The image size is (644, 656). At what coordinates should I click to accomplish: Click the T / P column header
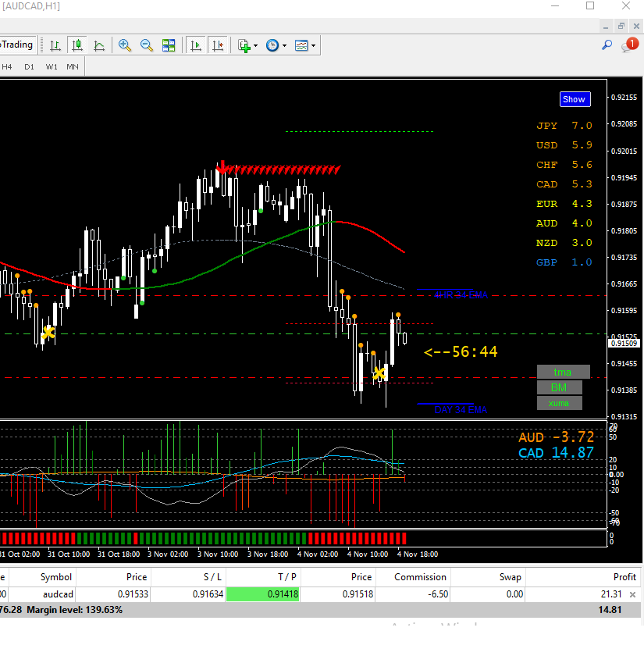point(263,577)
